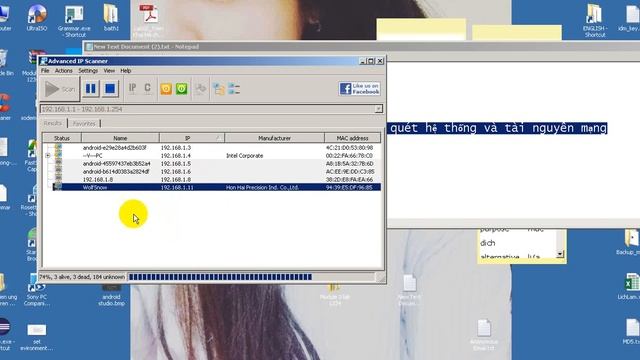Click IP cell 192.168.1.11

[177, 187]
